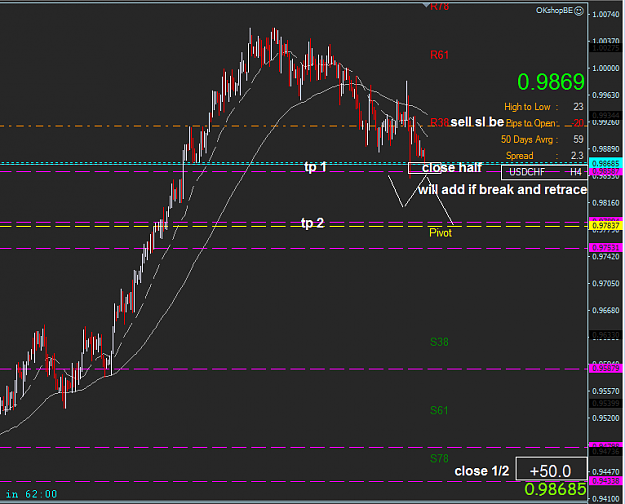Click the magenta 0.94338 price tag
Viewport: 625px width, 504px height.
(x=606, y=481)
